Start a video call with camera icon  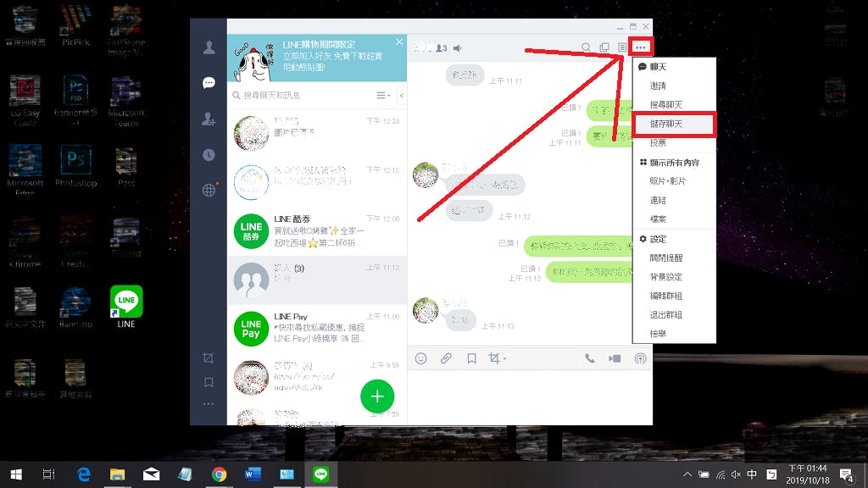point(615,358)
